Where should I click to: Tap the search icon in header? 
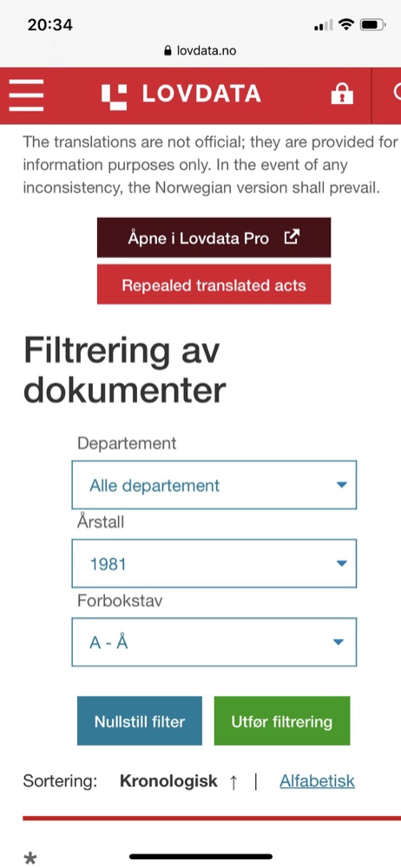pyautogui.click(x=397, y=94)
